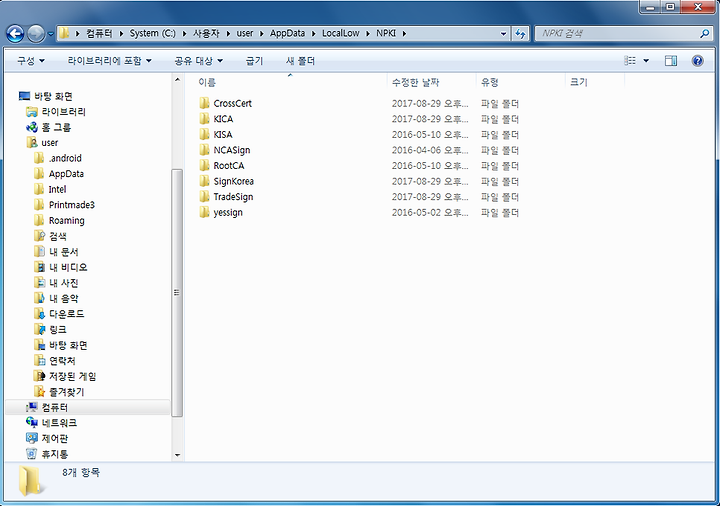Open the view options dropdown arrow

646,61
